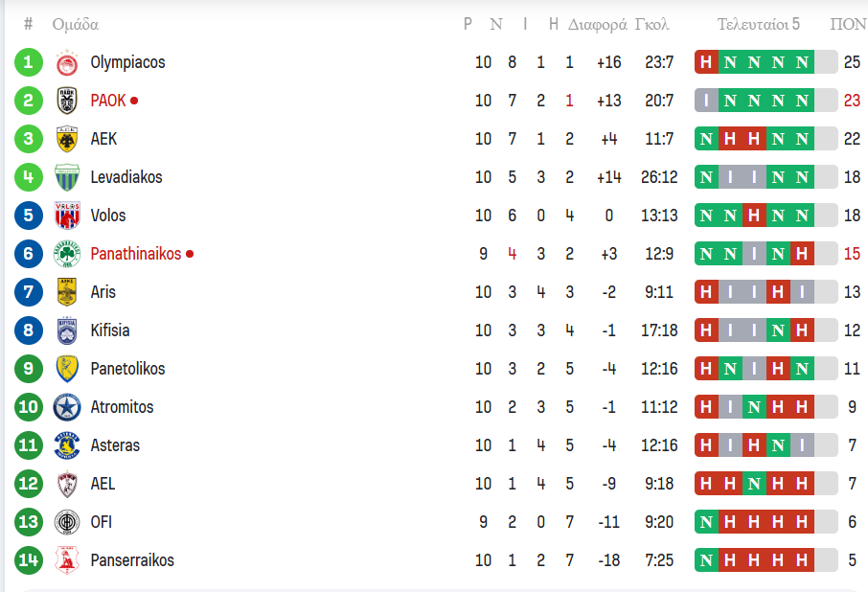The width and height of the screenshot is (868, 592).
Task: Open the Asteras team name link
Action: [115, 445]
